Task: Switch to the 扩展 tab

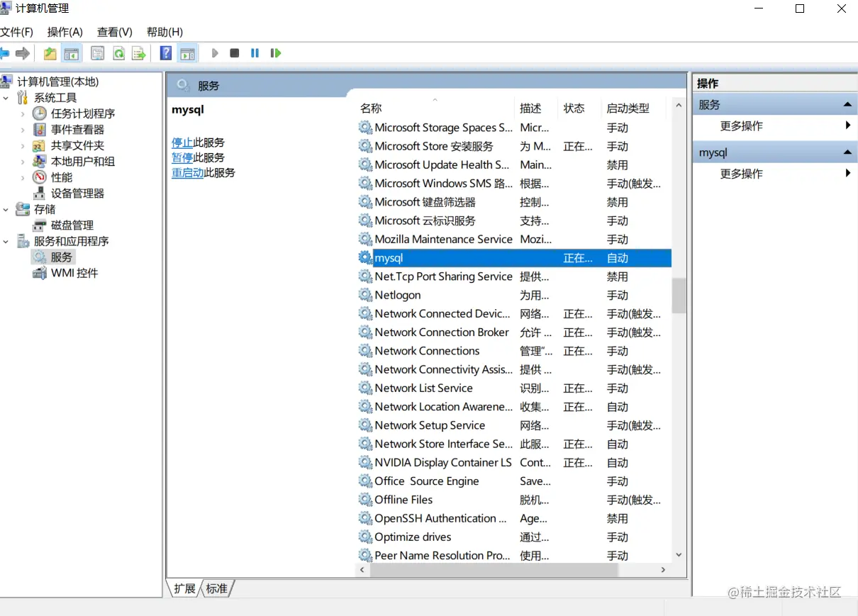Action: point(184,588)
